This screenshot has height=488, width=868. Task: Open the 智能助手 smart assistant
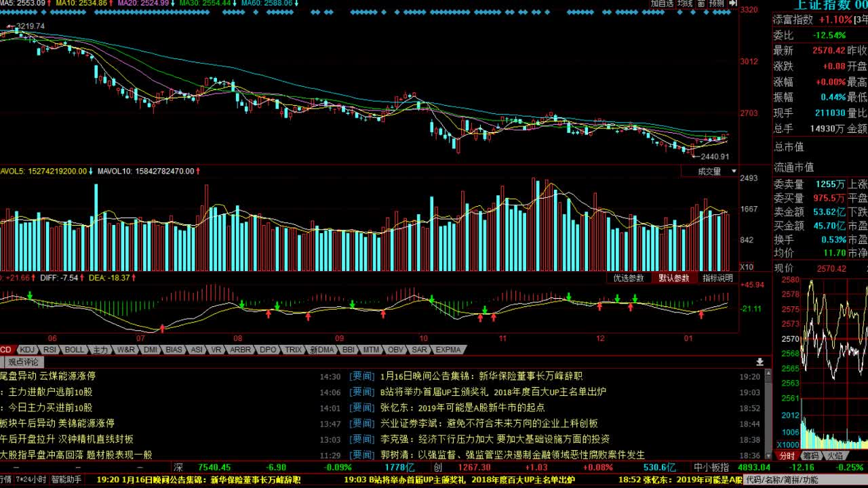coord(66,479)
